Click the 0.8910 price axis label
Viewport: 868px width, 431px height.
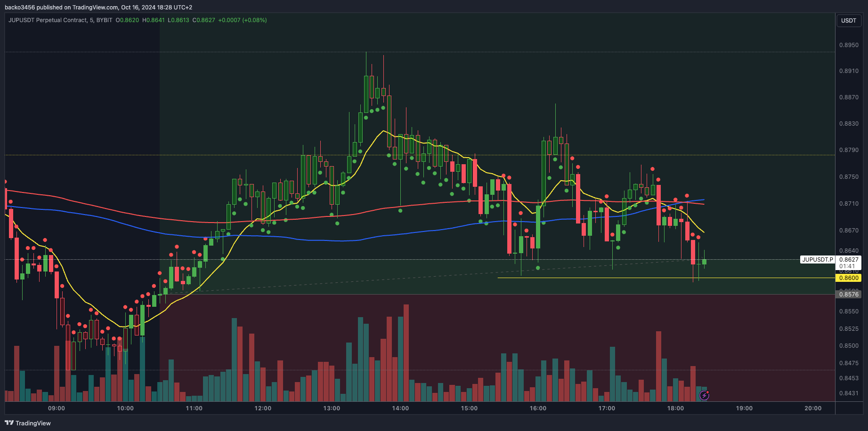tap(849, 71)
